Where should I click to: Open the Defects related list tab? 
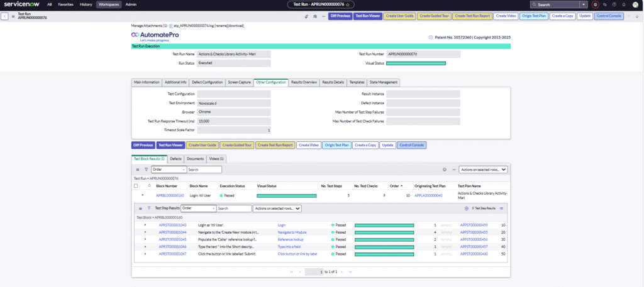[175, 159]
